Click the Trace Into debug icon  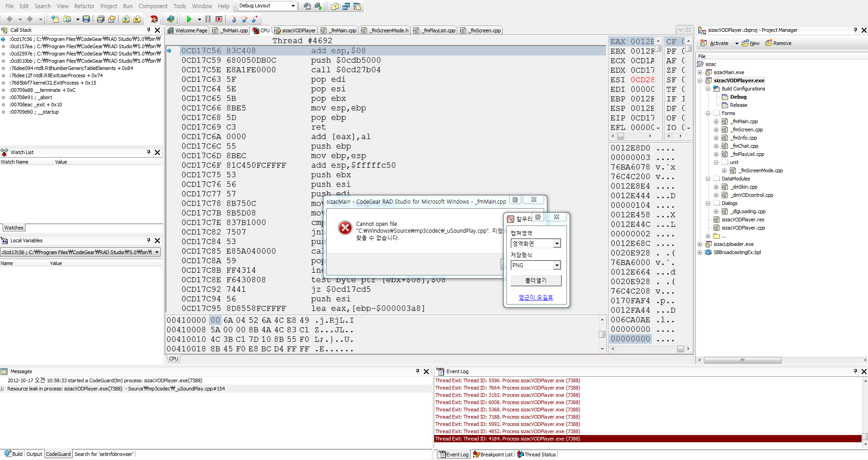tap(233, 19)
